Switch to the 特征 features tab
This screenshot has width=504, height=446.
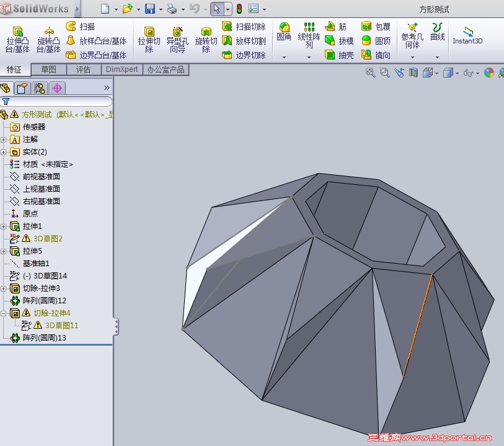pos(14,69)
